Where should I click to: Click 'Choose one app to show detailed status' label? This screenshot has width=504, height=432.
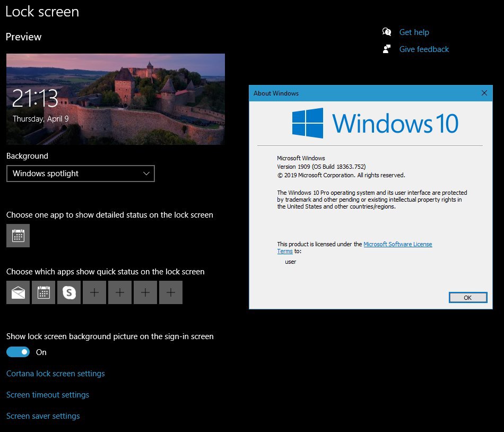[x=110, y=215]
